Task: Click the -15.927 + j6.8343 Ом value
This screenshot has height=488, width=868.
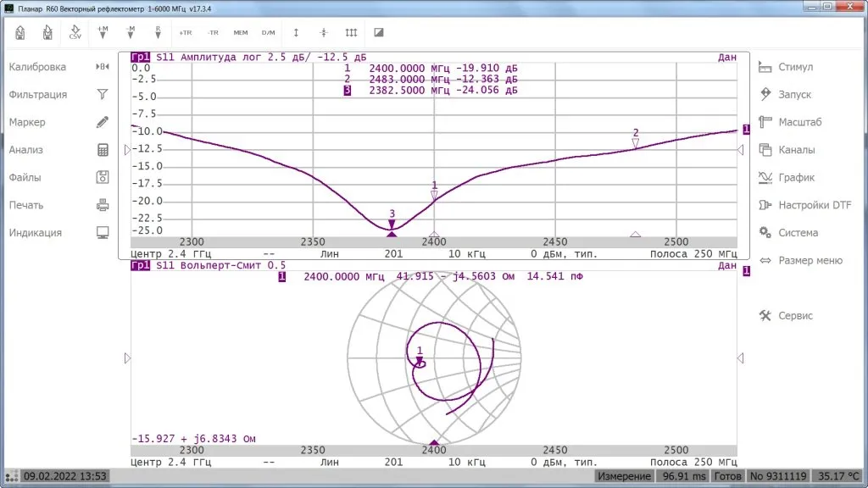Action: click(193, 439)
